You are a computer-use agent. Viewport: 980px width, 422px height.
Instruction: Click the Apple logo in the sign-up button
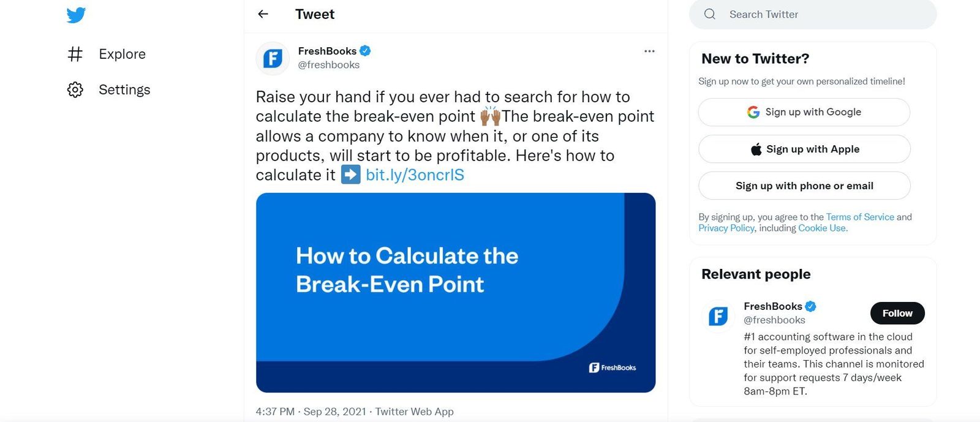[x=755, y=149]
